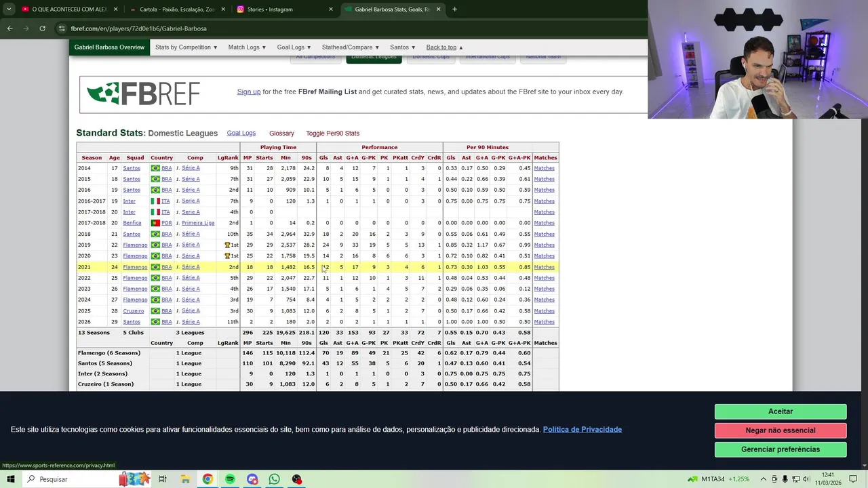Image resolution: width=868 pixels, height=488 pixels.
Task: Open the Primeira Liga competition link
Action: point(197,223)
